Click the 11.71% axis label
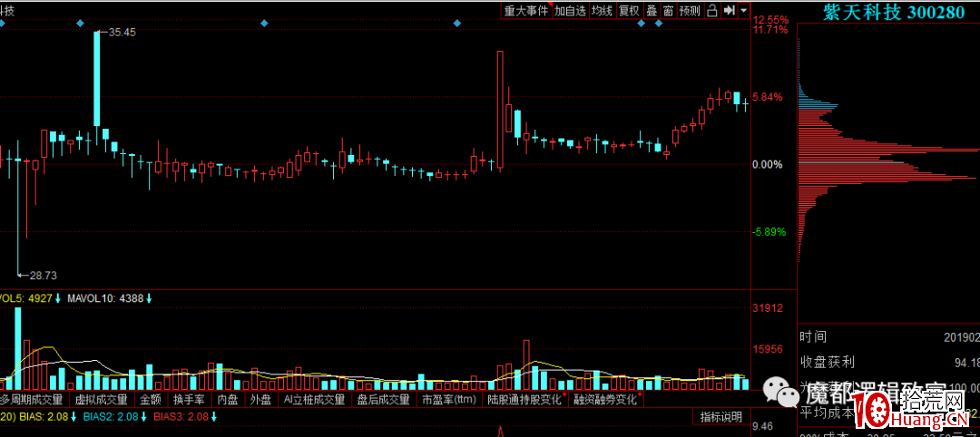The image size is (980, 437). (771, 29)
